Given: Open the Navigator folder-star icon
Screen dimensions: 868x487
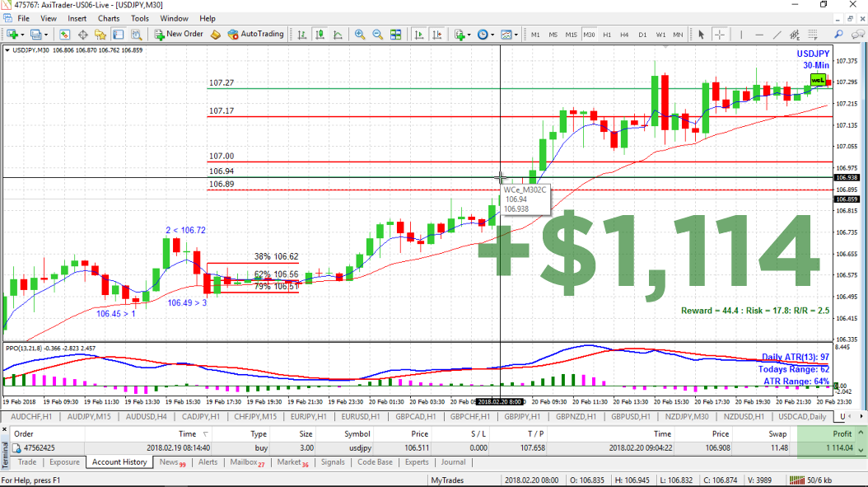Looking at the screenshot, I should pos(100,35).
